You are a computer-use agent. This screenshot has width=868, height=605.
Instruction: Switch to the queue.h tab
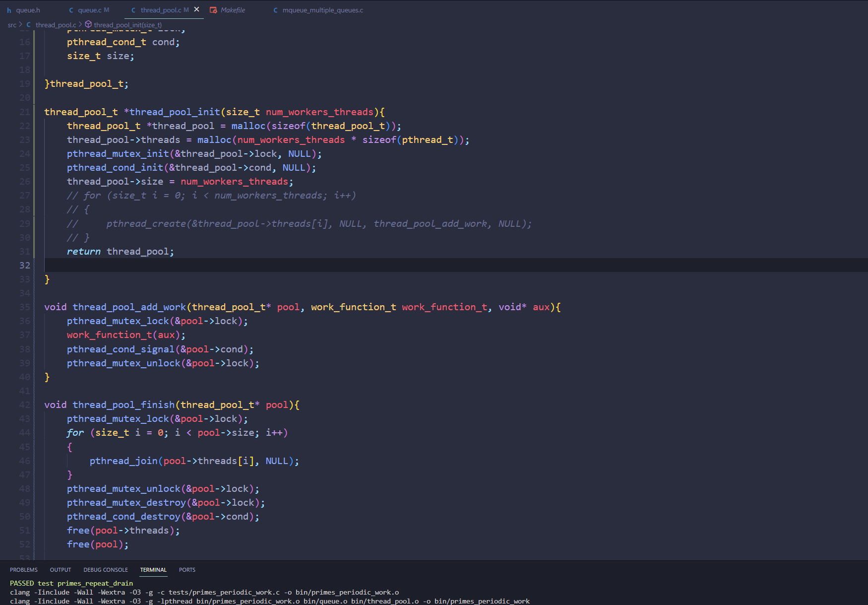[x=28, y=10]
